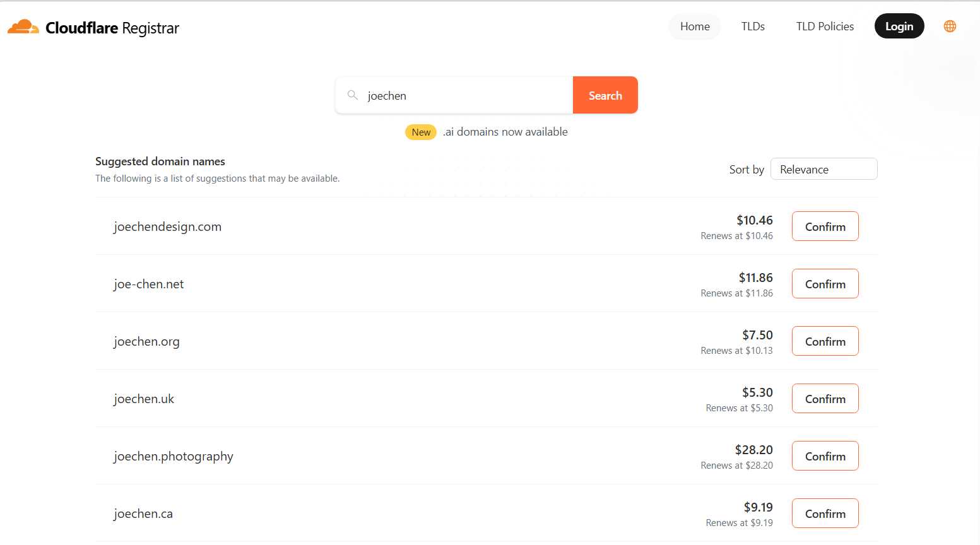Image resolution: width=980 pixels, height=545 pixels.
Task: Open the TLD Policies nav item
Action: pyautogui.click(x=825, y=26)
